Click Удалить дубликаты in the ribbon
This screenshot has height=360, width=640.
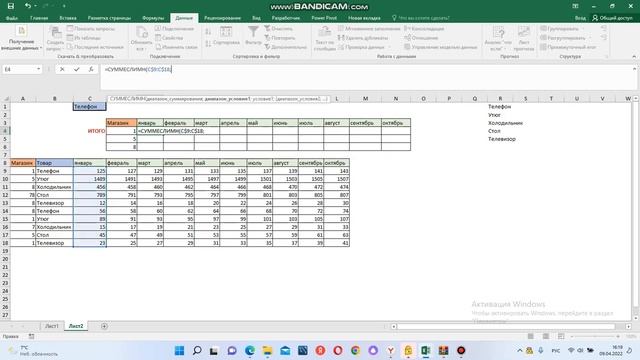coord(363,38)
